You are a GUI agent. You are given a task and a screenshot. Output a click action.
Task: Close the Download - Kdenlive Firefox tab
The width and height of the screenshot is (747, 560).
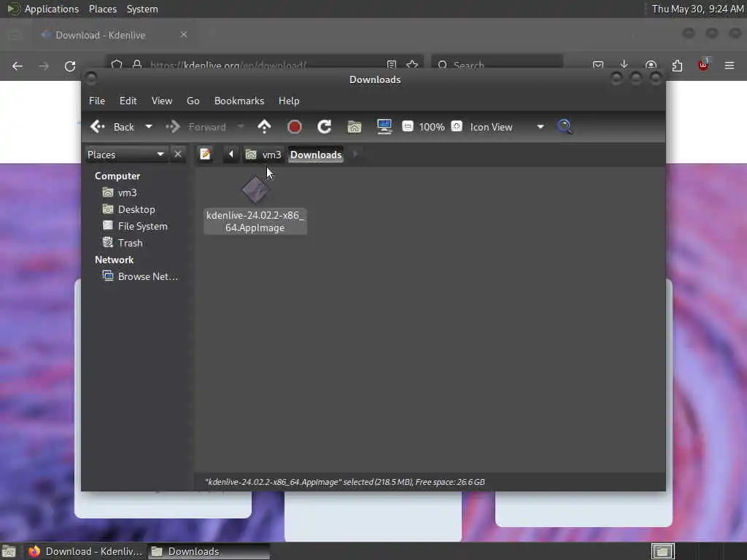click(184, 34)
